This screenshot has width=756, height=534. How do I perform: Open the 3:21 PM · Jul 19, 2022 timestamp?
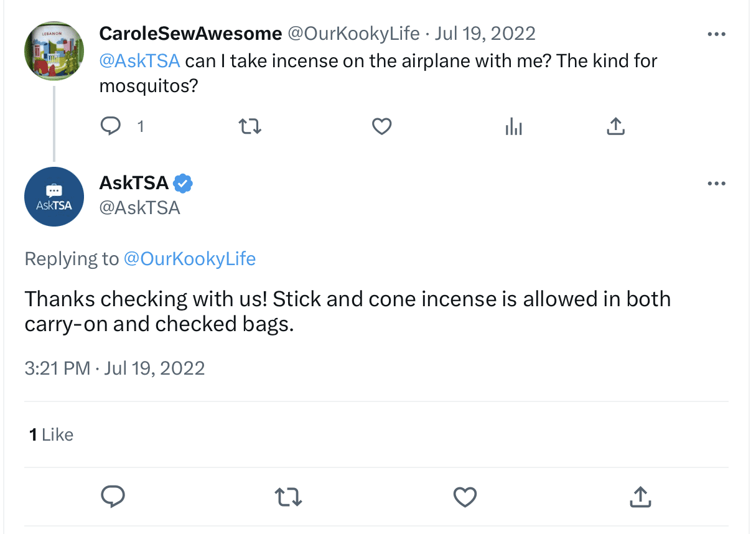click(x=114, y=368)
